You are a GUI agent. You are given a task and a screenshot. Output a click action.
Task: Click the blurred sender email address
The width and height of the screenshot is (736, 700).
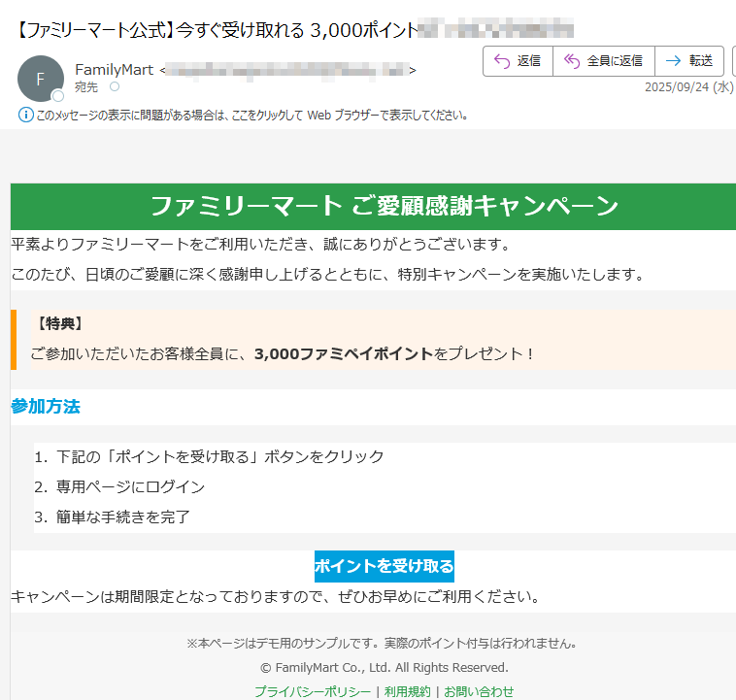[287, 70]
